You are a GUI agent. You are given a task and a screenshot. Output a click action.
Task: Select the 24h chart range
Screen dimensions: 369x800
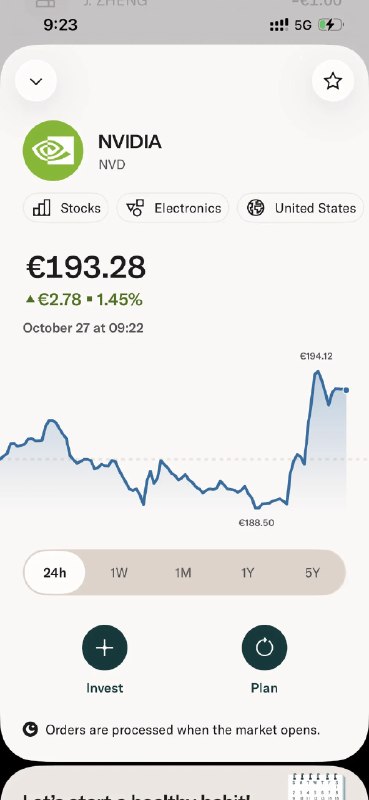[x=55, y=572]
